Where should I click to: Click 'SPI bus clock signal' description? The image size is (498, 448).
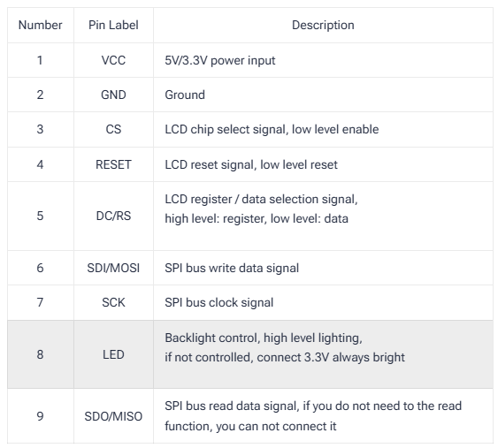click(x=218, y=303)
